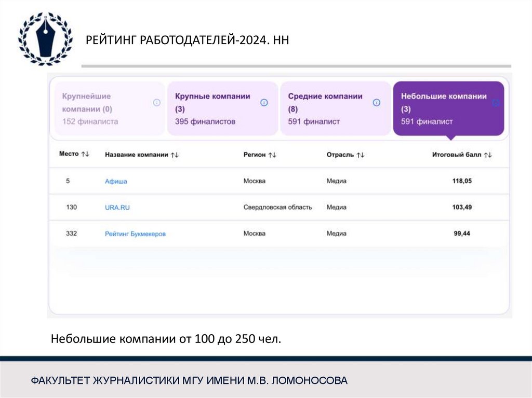Click Медиа industry in URA.RU row

336,207
